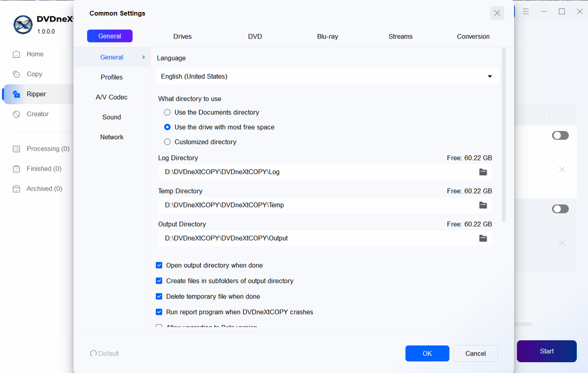Image resolution: width=588 pixels, height=373 pixels.
Task: Click the Default reset icon
Action: pyautogui.click(x=93, y=353)
